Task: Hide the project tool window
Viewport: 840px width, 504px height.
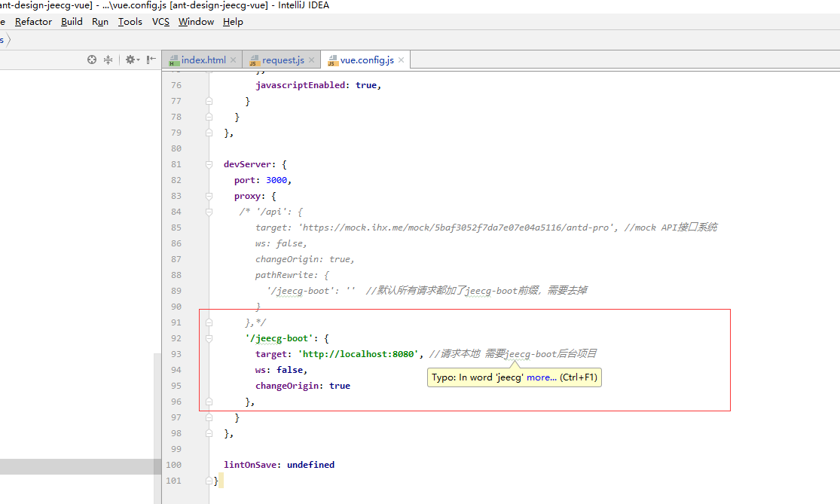Action: pos(151,60)
